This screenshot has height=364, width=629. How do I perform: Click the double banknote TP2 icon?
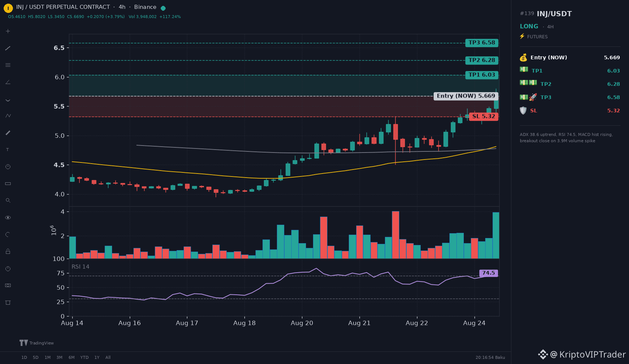pos(528,83)
